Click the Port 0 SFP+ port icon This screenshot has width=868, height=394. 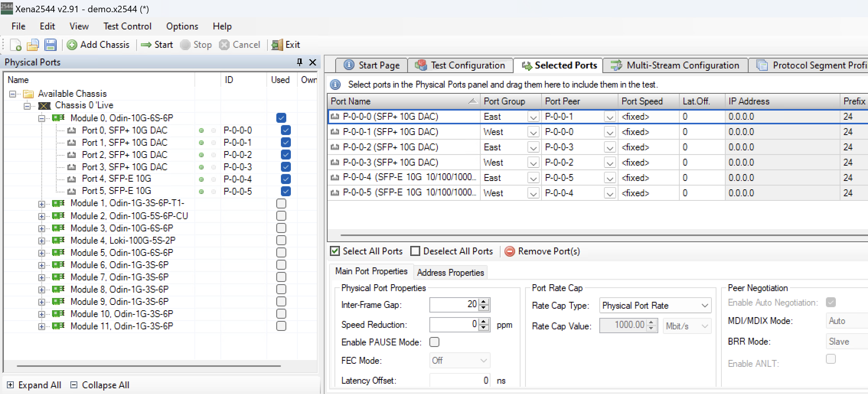(72, 130)
